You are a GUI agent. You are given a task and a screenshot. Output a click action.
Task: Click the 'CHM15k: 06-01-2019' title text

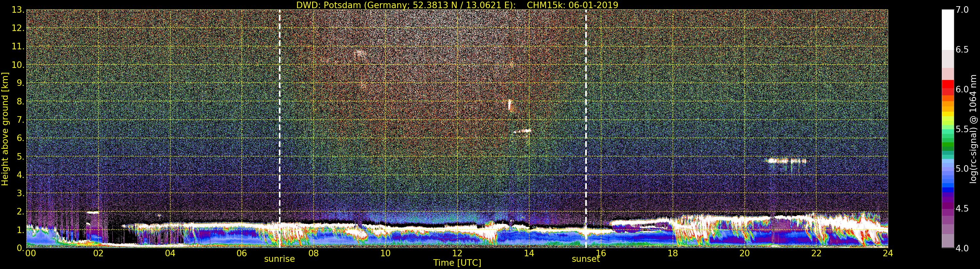(572, 5)
